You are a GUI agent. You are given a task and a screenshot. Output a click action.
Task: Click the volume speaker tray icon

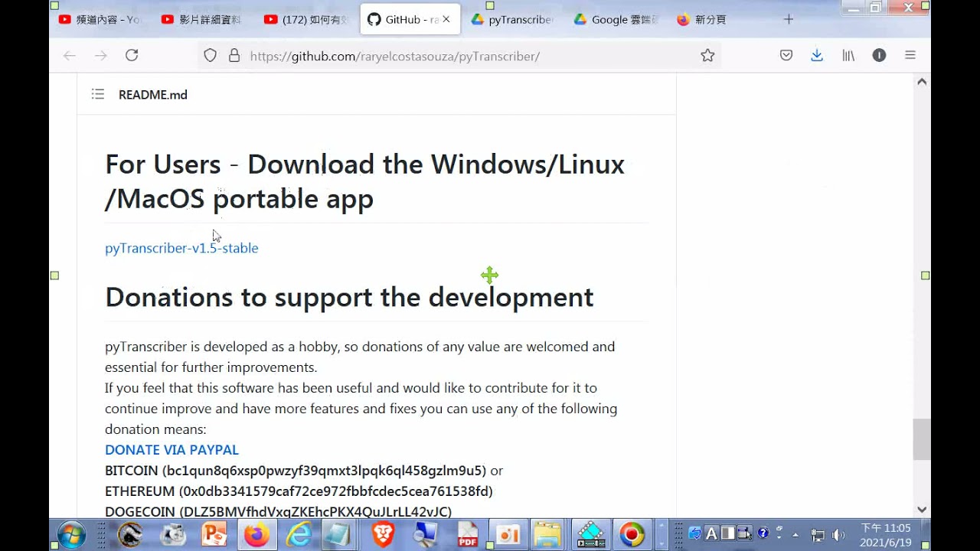838,535
